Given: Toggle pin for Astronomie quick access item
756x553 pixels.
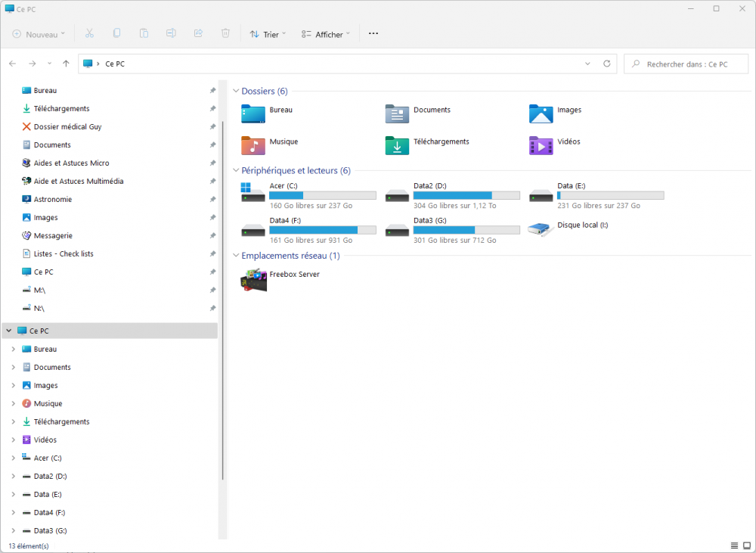Looking at the screenshot, I should [x=212, y=200].
